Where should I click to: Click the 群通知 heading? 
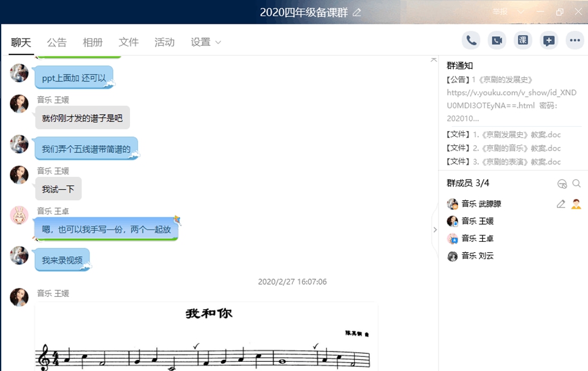point(460,66)
